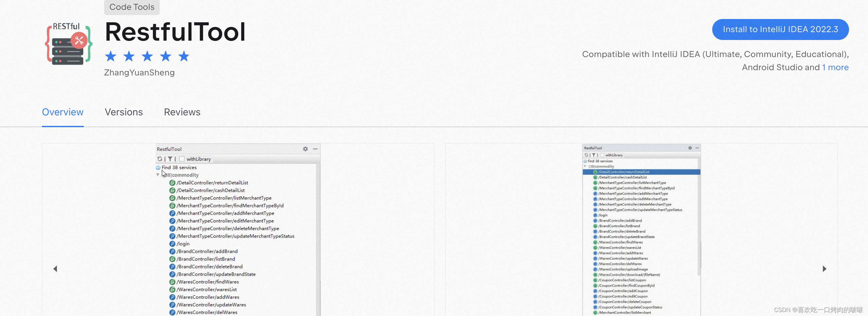Select /MerchantTypeController/deleteMerchantType in left panel
Viewport: 868px width, 316px height.
pyautogui.click(x=228, y=228)
